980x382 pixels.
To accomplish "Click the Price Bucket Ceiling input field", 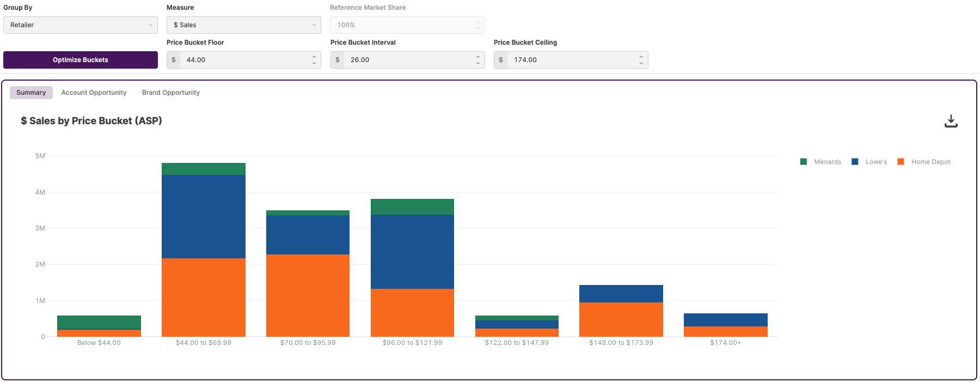I will pos(572,60).
